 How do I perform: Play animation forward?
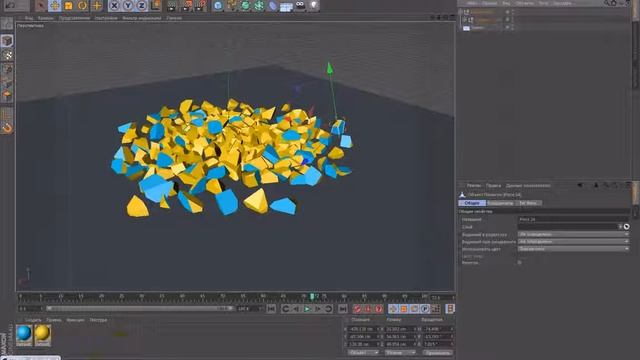pyautogui.click(x=307, y=309)
